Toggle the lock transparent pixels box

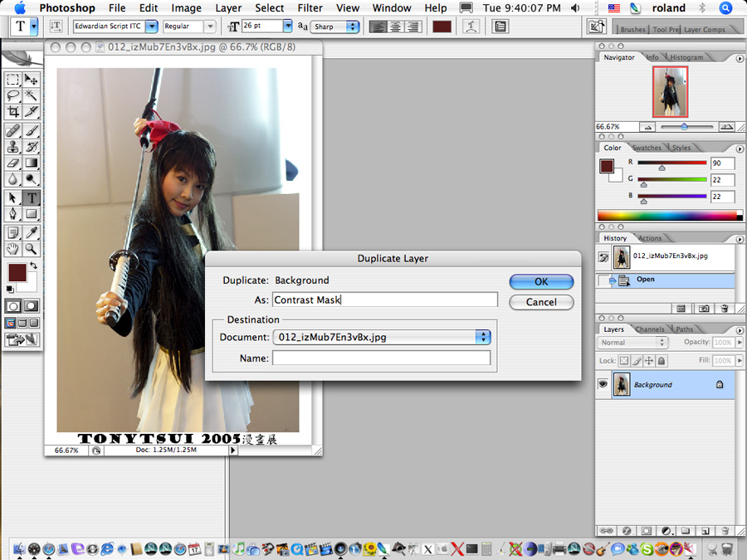624,361
